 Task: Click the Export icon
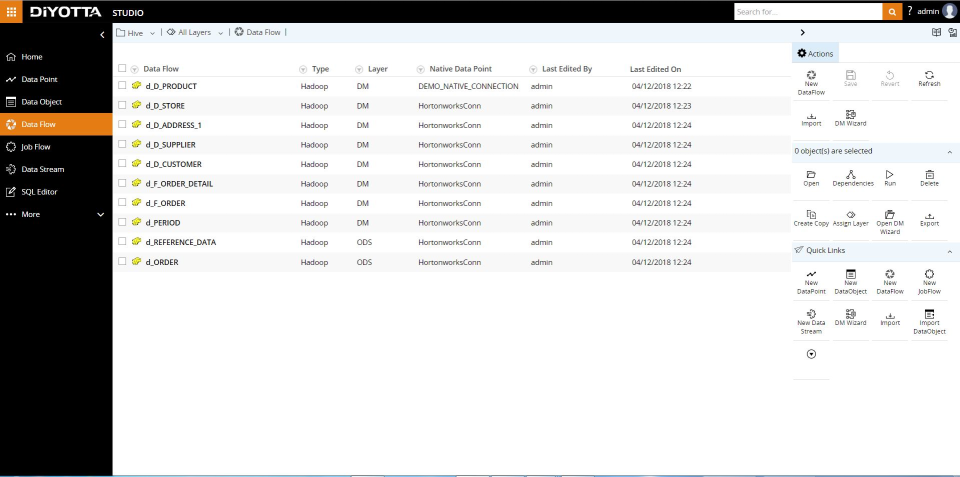(x=929, y=216)
